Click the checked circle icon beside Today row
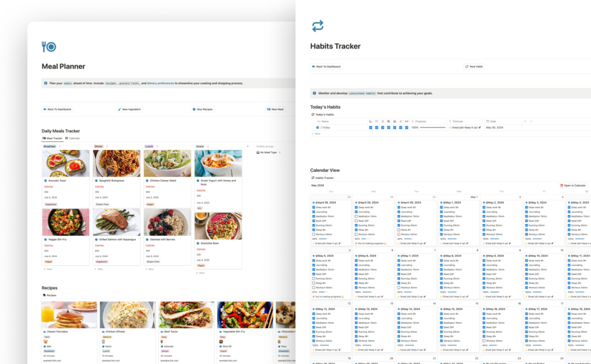 pyautogui.click(x=318, y=128)
